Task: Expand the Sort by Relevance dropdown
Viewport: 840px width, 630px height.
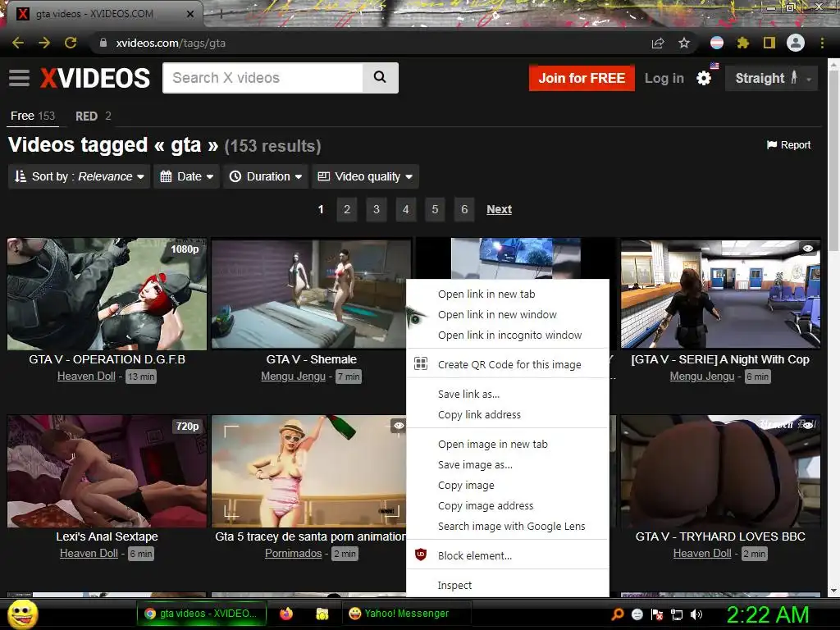Action: (x=80, y=176)
